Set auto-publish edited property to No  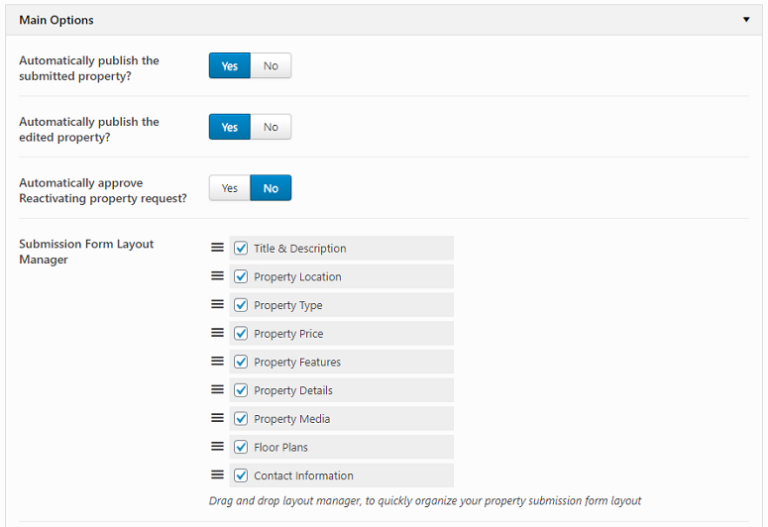coord(271,127)
